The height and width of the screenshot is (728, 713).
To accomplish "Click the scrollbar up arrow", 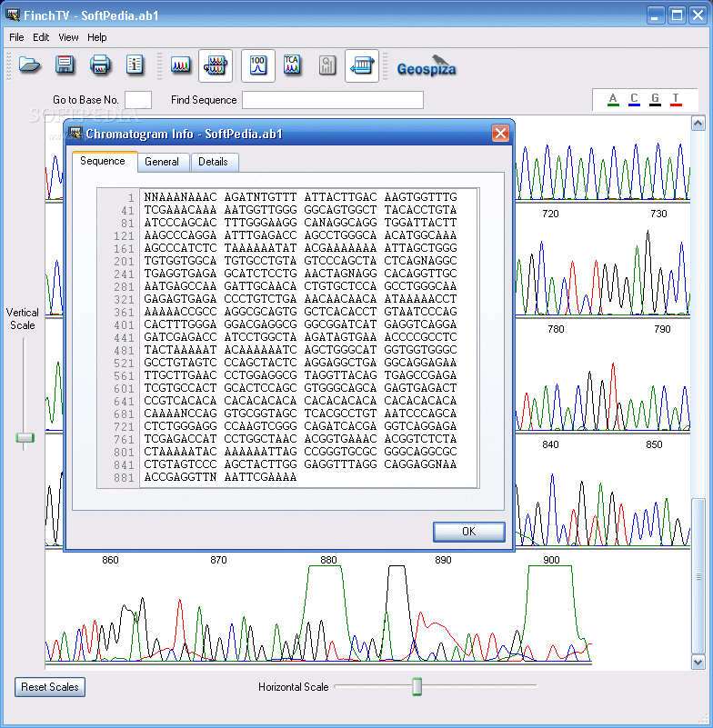I will [698, 124].
